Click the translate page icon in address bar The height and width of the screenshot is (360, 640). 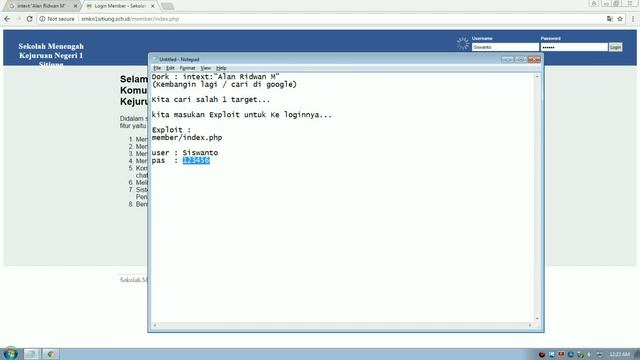click(x=609, y=19)
